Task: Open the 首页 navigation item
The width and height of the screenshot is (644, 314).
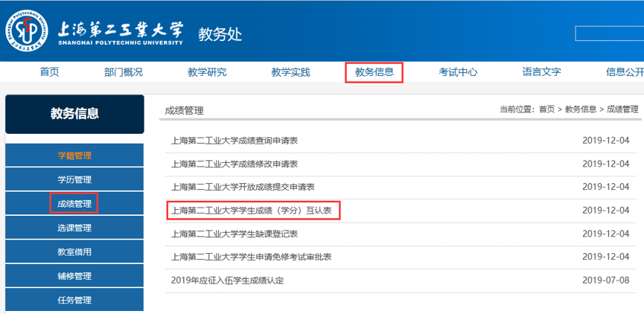Action: click(49, 72)
